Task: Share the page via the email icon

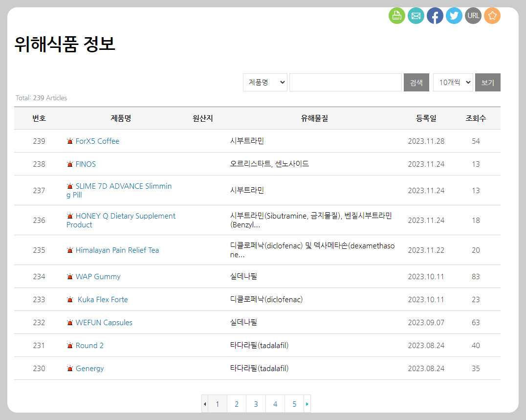Action: coord(416,16)
